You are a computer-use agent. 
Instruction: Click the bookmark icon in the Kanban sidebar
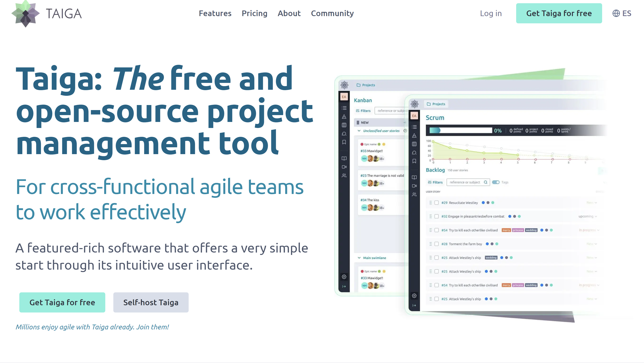[344, 142]
